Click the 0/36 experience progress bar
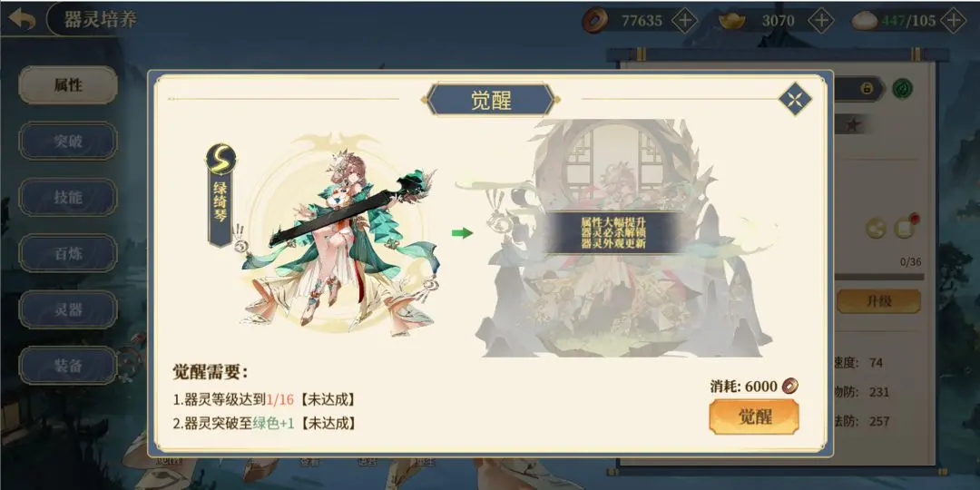 (x=880, y=276)
